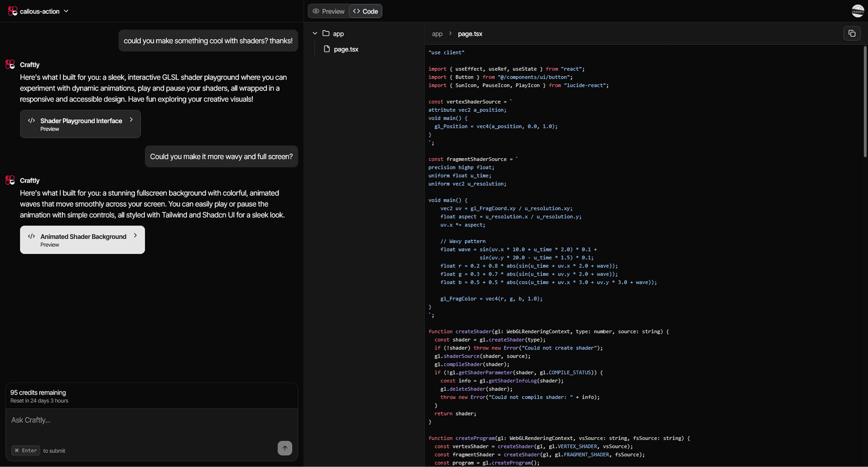Image resolution: width=868 pixels, height=467 pixels.
Task: Click the 'return shader;' line
Action: [x=455, y=414]
